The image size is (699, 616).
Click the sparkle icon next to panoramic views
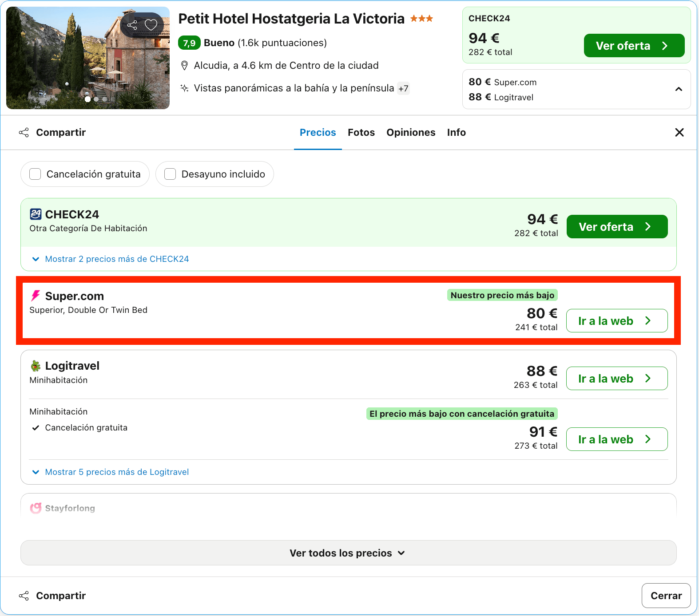[x=185, y=88]
